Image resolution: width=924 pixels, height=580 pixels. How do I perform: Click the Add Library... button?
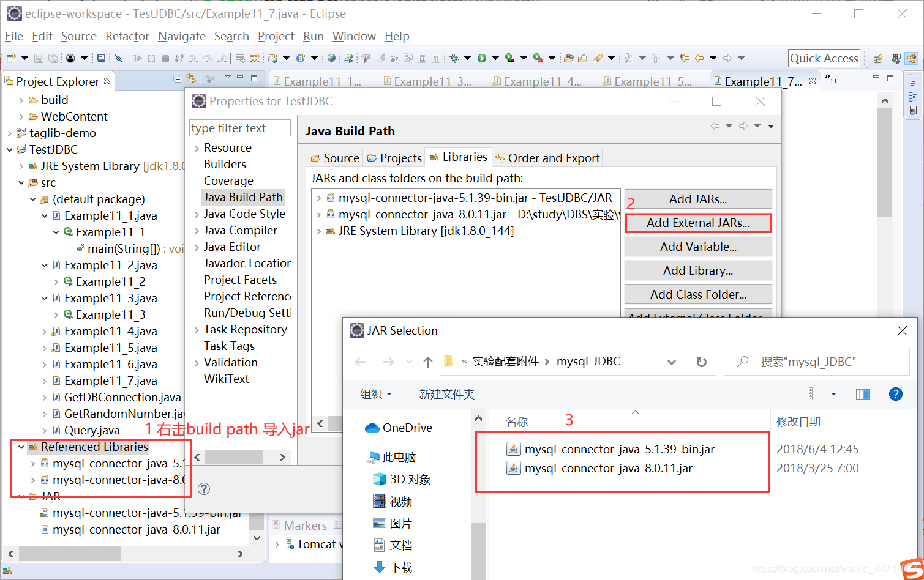pyautogui.click(x=698, y=270)
